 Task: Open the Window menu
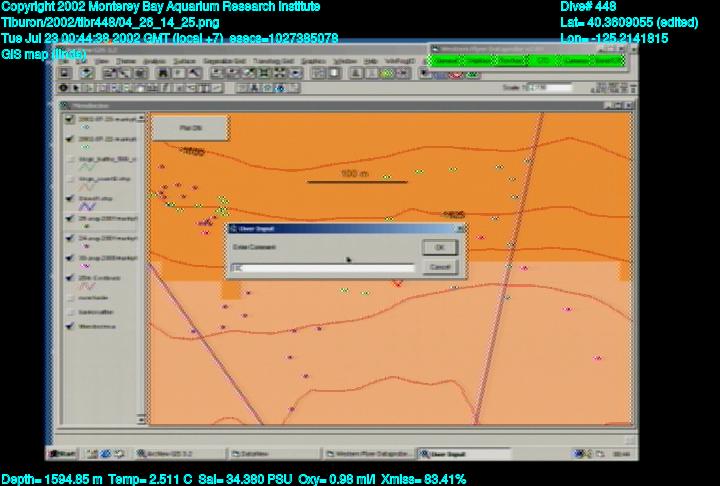coord(345,61)
